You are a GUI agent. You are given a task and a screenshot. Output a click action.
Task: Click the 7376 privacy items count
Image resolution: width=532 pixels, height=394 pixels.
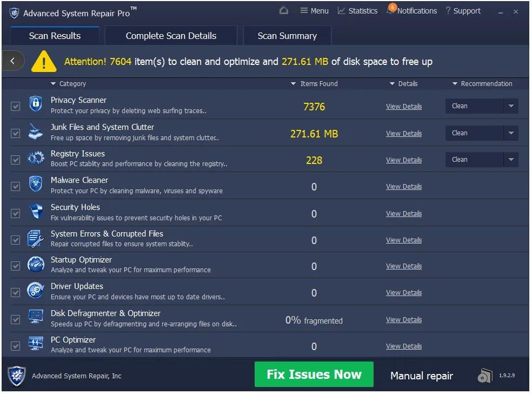pos(314,107)
